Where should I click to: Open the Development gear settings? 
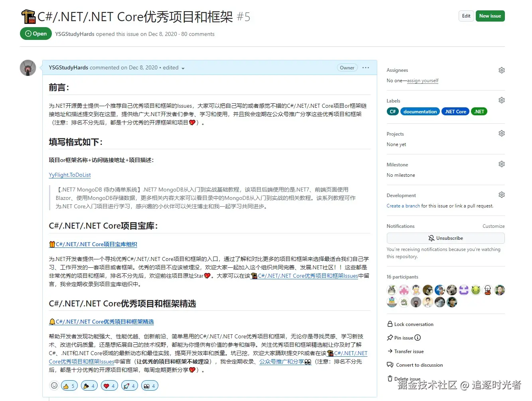(501, 195)
